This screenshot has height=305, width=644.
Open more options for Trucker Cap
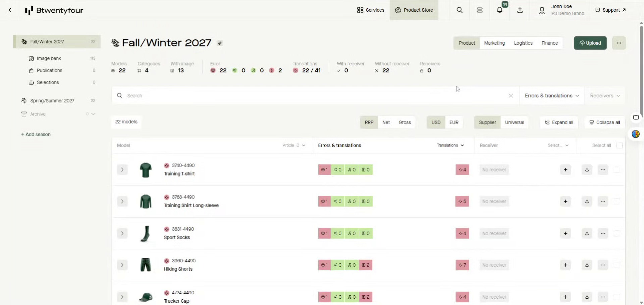click(603, 297)
